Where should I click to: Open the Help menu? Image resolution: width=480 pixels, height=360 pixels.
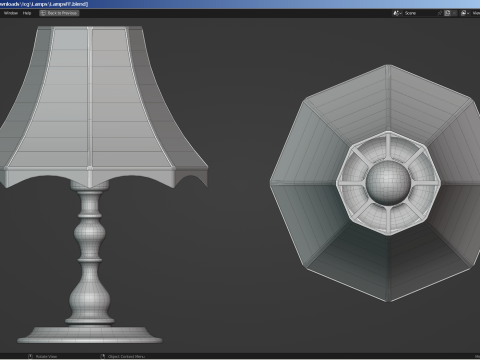tap(27, 13)
